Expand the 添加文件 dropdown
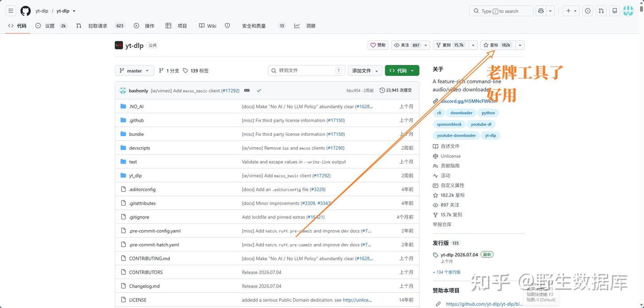The width and height of the screenshot is (644, 308). click(365, 71)
